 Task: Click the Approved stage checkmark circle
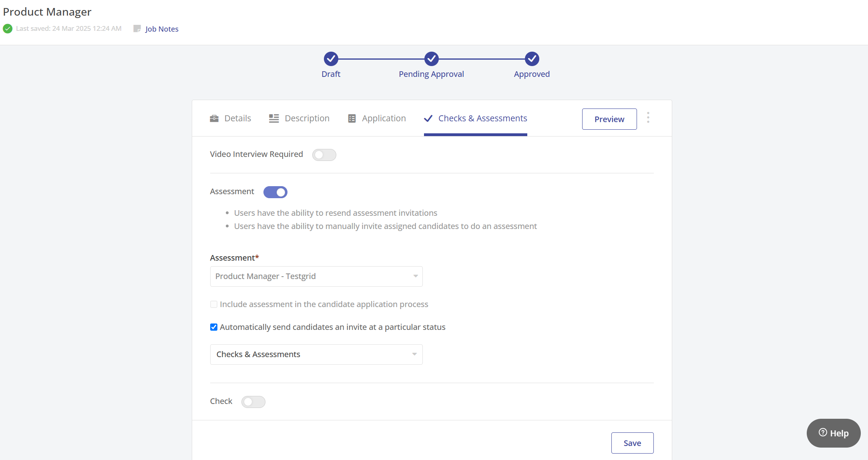click(532, 59)
